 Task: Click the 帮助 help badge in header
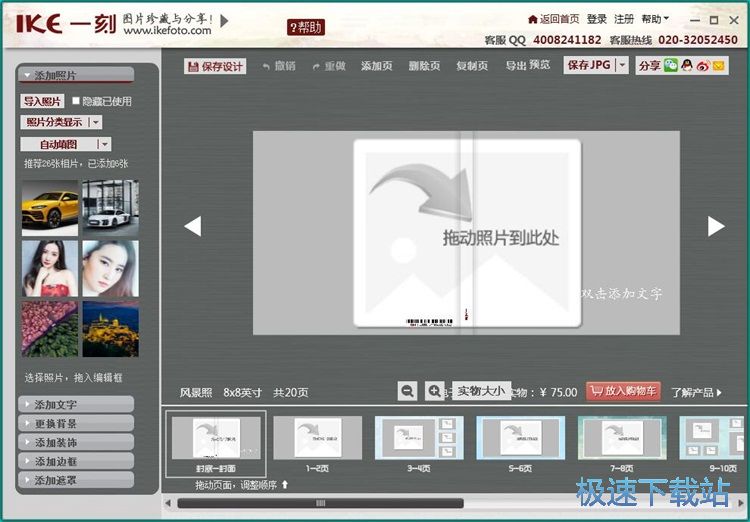(x=306, y=28)
